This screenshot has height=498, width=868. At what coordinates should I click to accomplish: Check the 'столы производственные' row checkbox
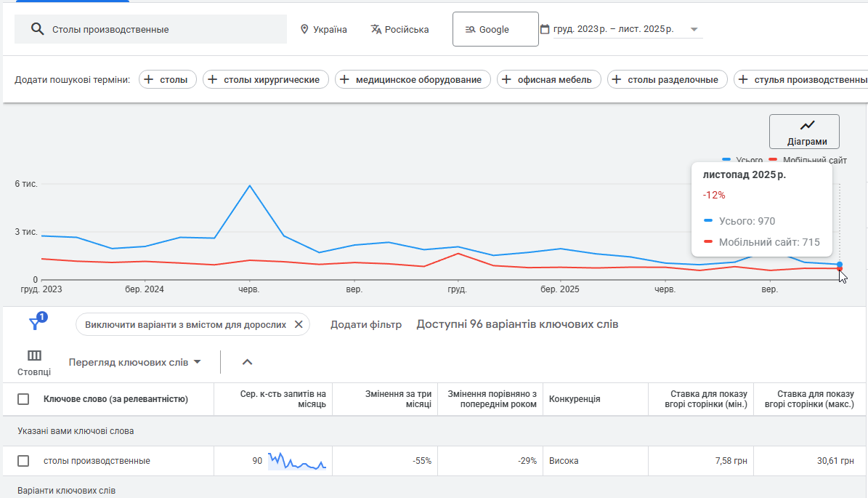[x=23, y=461]
